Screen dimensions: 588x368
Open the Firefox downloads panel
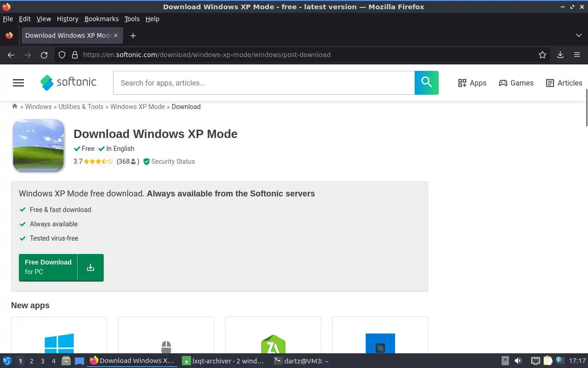(x=560, y=55)
